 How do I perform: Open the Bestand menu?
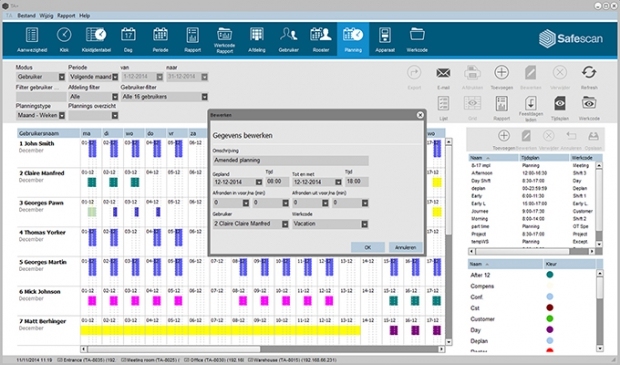[26, 16]
